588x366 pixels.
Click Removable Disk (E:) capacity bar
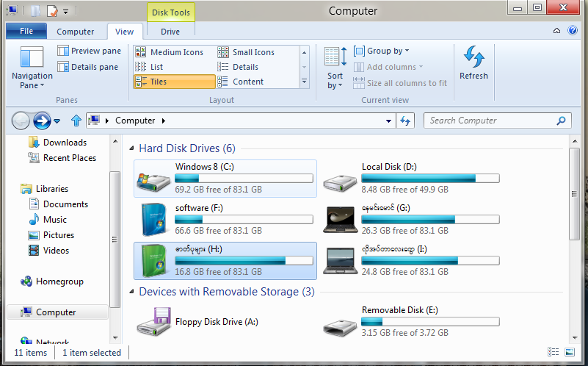[430, 321]
